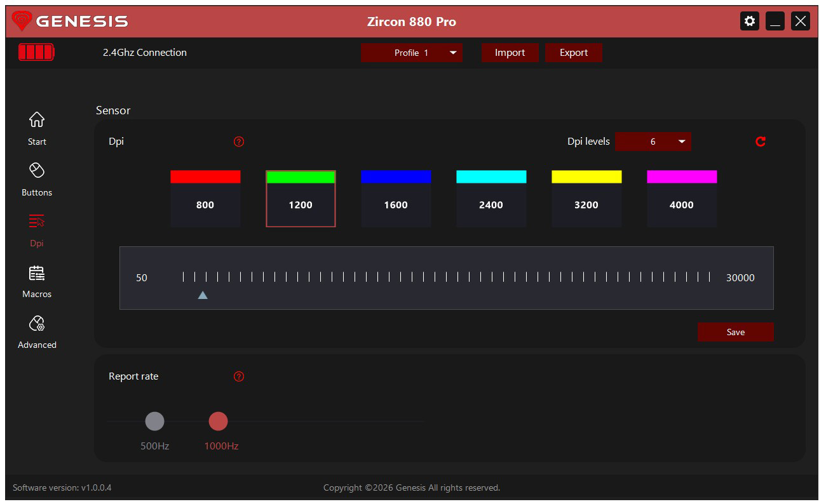Click the Dpi help question mark

tap(239, 142)
